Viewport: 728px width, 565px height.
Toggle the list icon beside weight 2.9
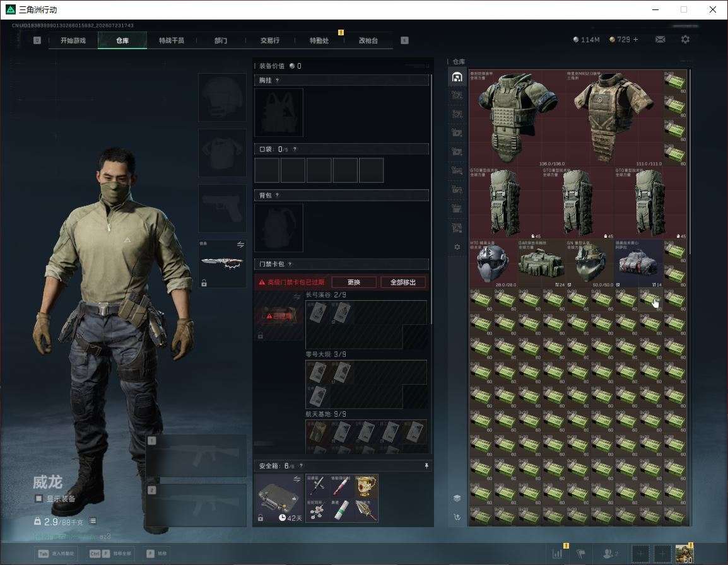(x=92, y=521)
